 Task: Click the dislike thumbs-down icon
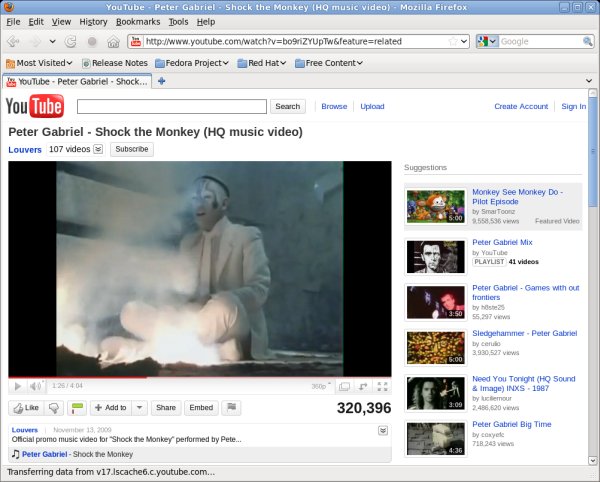point(54,408)
